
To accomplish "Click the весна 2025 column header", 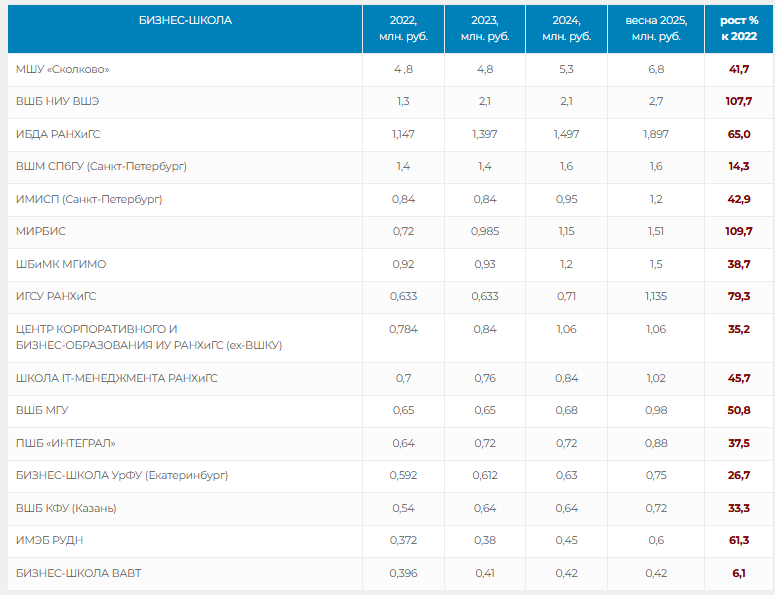I will [656, 28].
